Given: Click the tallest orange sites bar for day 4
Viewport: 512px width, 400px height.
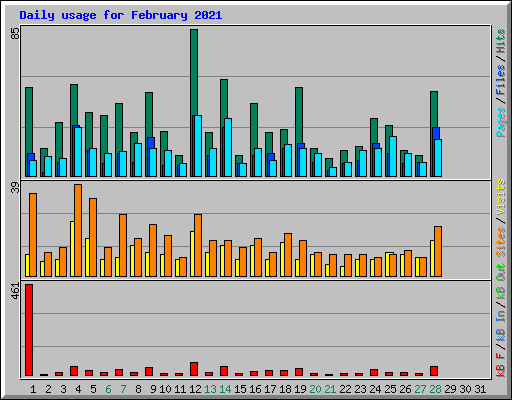Looking at the screenshot, I should point(78,230).
